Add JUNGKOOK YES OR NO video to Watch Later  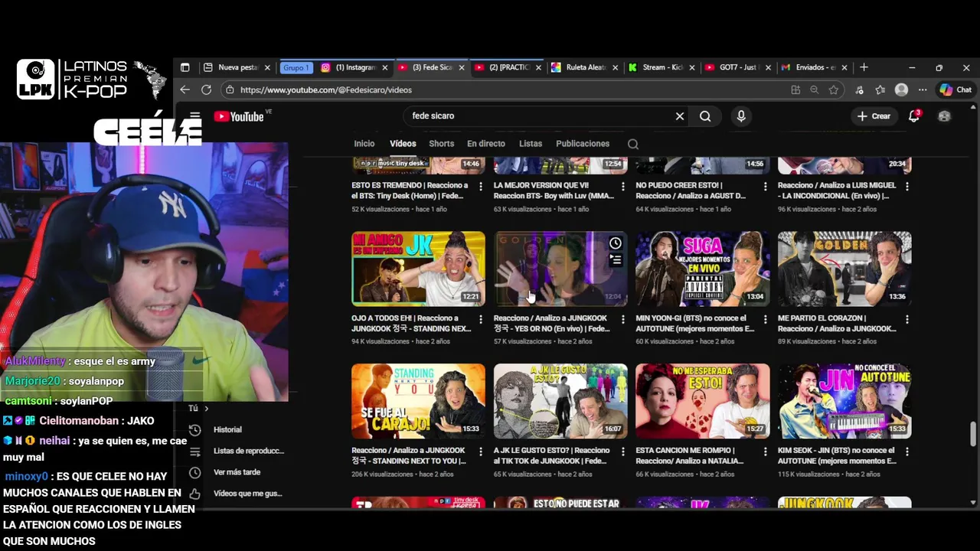(x=616, y=243)
